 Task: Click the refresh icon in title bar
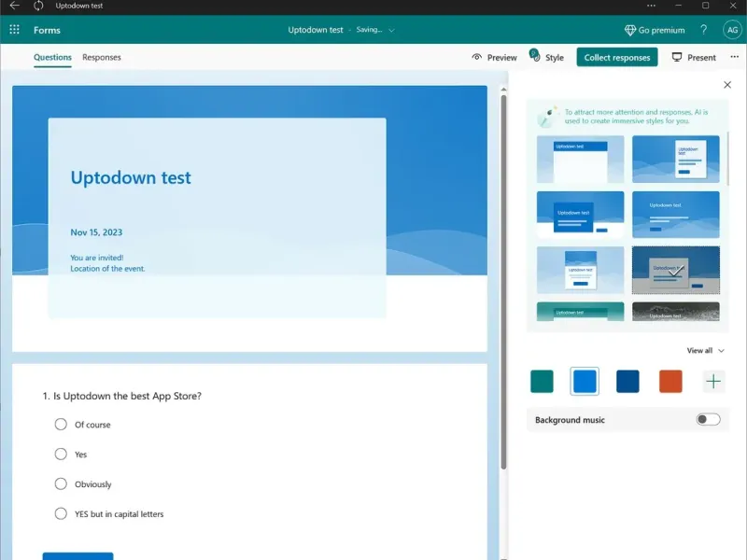[38, 6]
